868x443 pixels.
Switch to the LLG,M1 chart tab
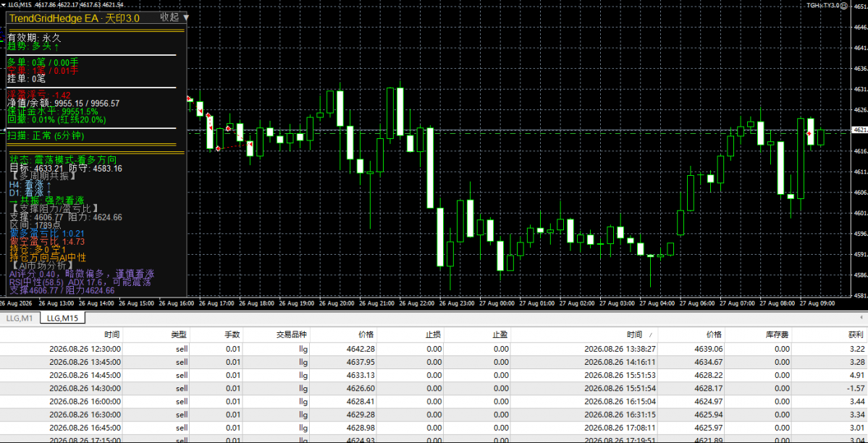20,318
